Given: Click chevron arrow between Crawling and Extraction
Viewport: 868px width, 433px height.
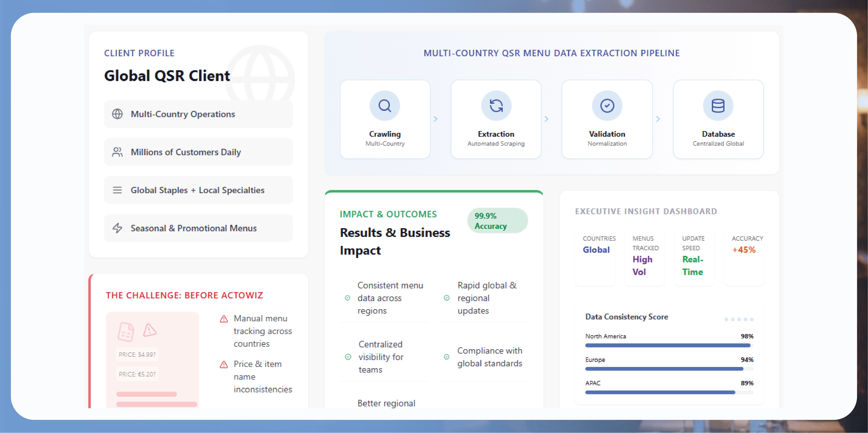Looking at the screenshot, I should click(435, 119).
